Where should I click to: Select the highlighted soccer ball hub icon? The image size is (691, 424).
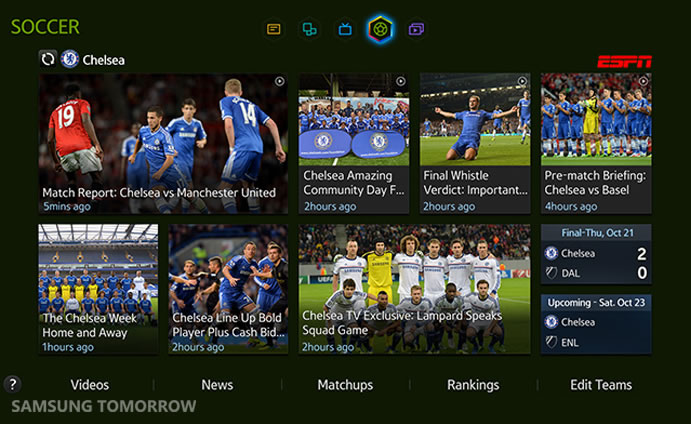pyautogui.click(x=380, y=30)
